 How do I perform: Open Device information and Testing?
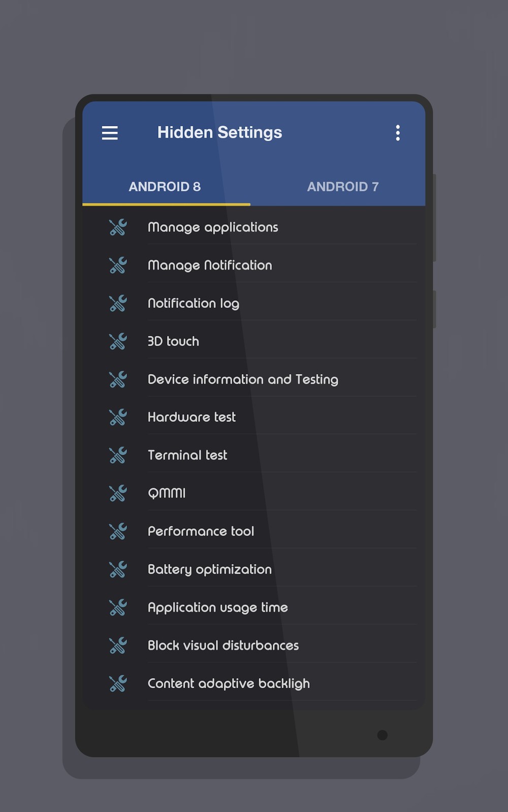tap(243, 380)
